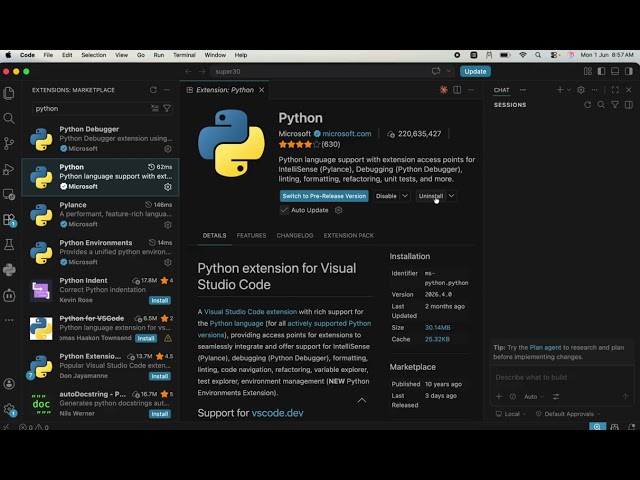Switch to the Extension Pack tab

349,236
